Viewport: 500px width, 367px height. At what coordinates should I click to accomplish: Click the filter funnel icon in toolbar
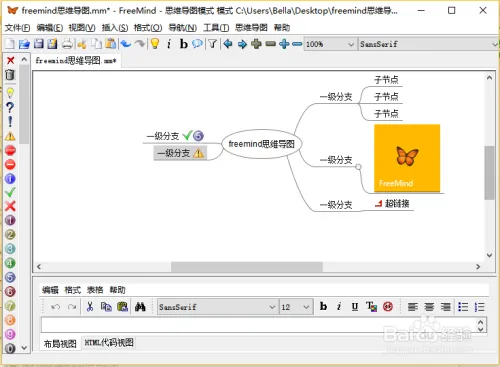(212, 44)
